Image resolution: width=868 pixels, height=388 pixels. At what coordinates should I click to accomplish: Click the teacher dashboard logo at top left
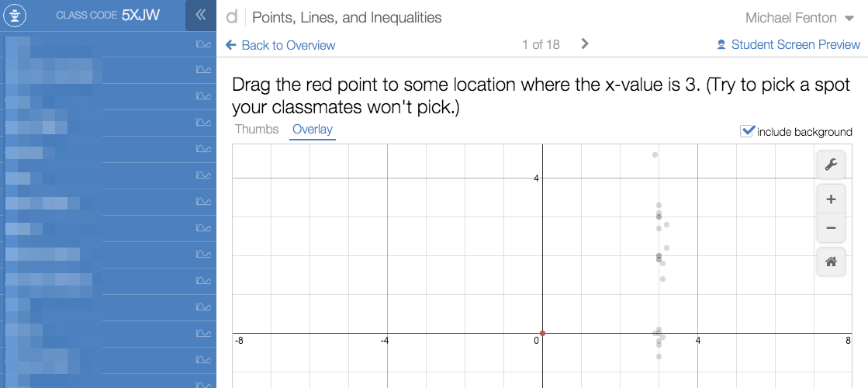(x=16, y=16)
